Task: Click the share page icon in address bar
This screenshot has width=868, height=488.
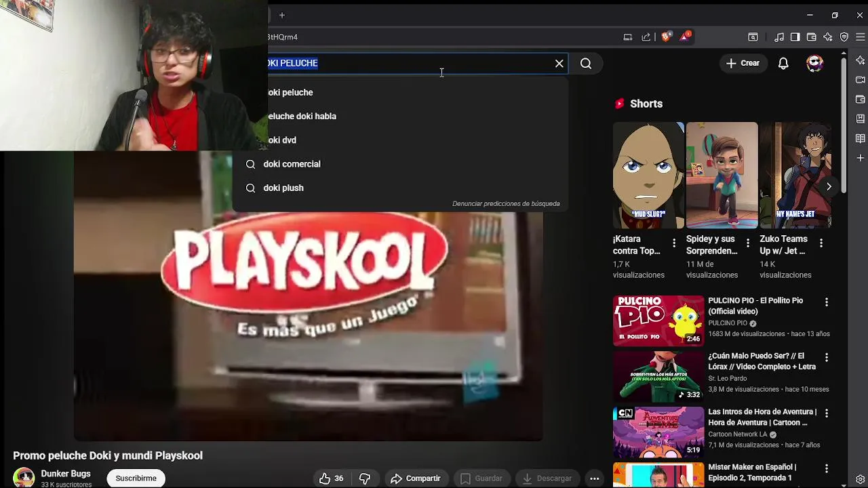Action: pos(646,37)
